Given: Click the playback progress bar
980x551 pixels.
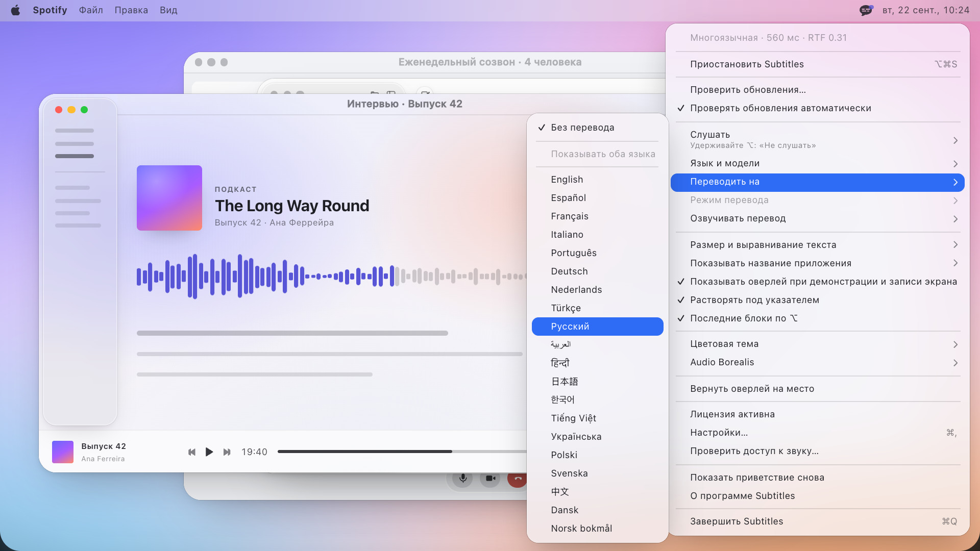Looking at the screenshot, I should point(402,452).
